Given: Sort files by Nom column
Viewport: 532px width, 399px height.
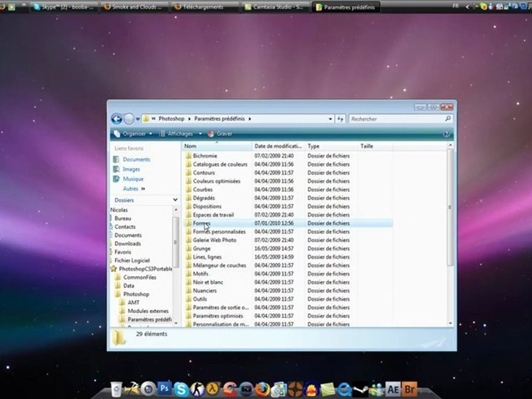Looking at the screenshot, I should (217, 146).
